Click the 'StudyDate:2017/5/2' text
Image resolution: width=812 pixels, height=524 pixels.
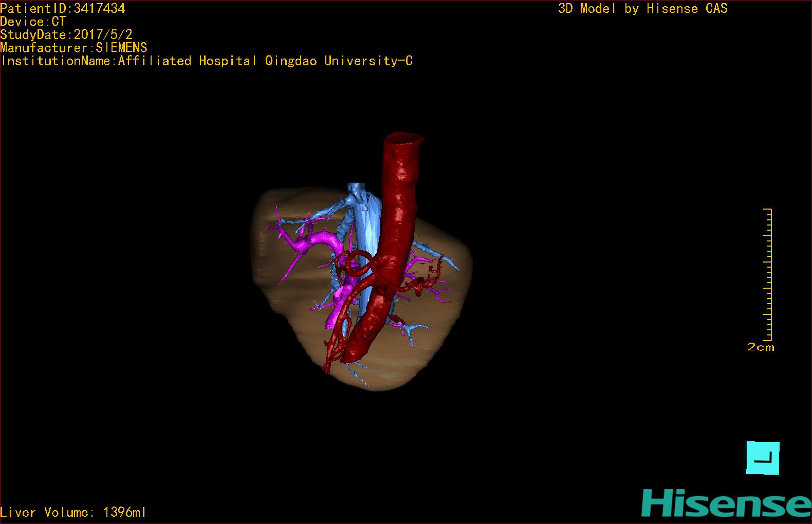coord(66,34)
